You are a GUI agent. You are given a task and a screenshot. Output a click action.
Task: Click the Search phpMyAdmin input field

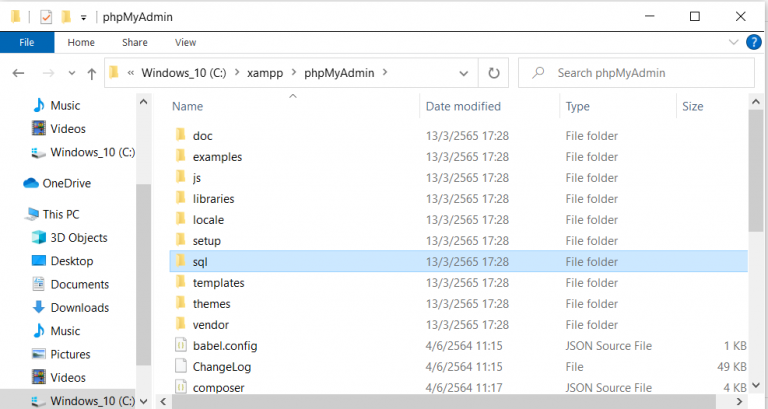pyautogui.click(x=640, y=73)
